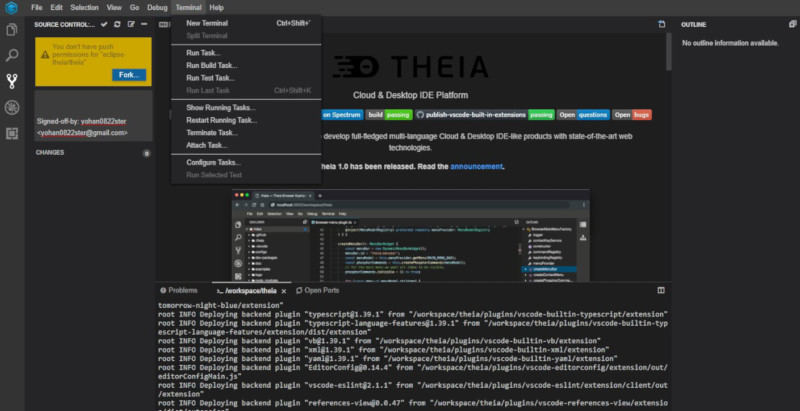This screenshot has width=800, height=411.
Task: Click the build passing badge
Action: point(389,115)
